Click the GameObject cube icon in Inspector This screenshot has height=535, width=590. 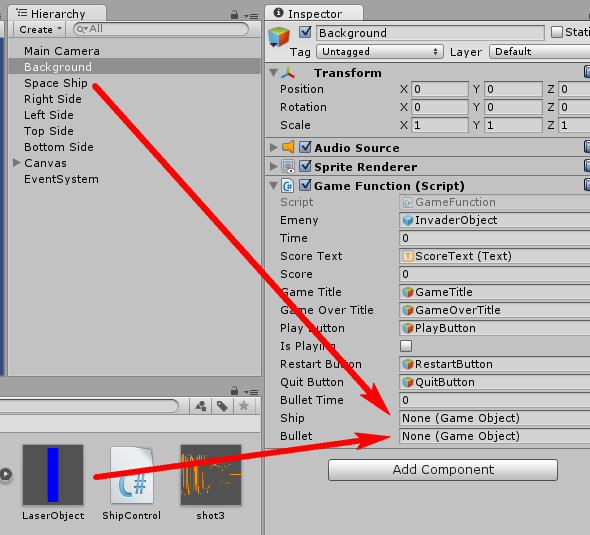coord(279,37)
